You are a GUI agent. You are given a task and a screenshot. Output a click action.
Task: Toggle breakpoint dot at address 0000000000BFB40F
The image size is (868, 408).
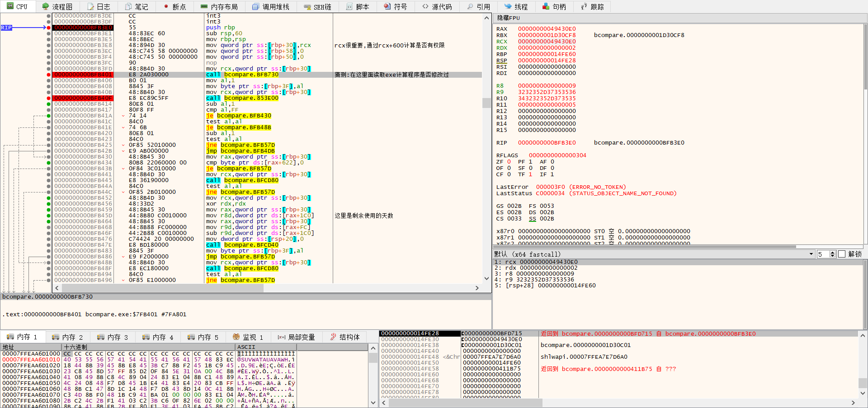(48, 98)
